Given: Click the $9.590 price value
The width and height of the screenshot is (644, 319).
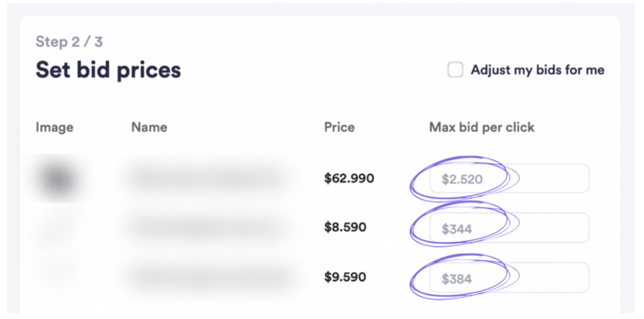Looking at the screenshot, I should click(345, 277).
